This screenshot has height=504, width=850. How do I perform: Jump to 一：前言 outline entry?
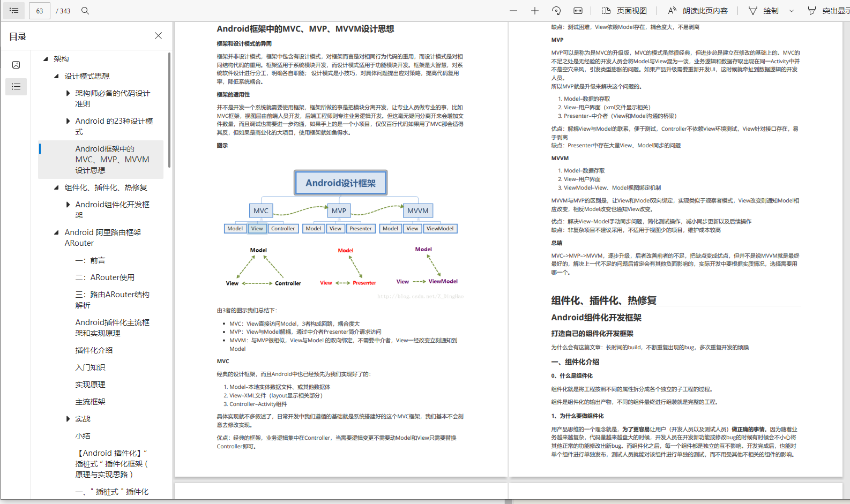tap(90, 260)
